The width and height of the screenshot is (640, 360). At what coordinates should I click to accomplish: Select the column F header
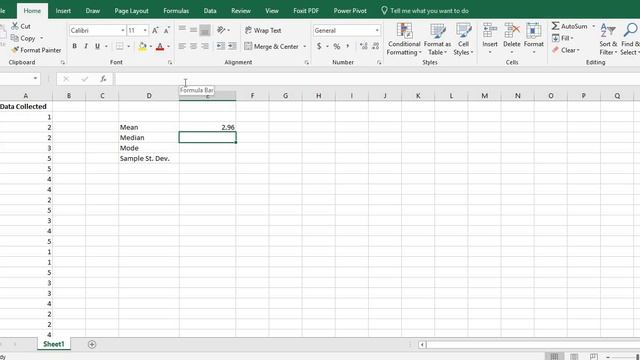coord(252,96)
